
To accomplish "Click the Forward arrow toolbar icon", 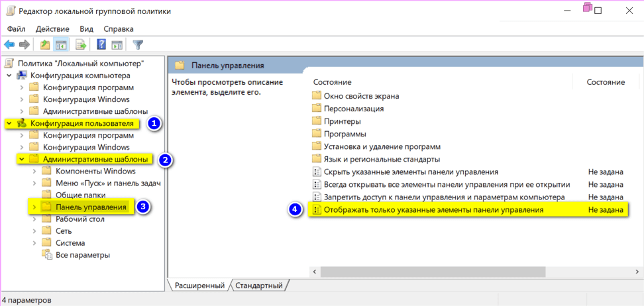I will 25,45.
